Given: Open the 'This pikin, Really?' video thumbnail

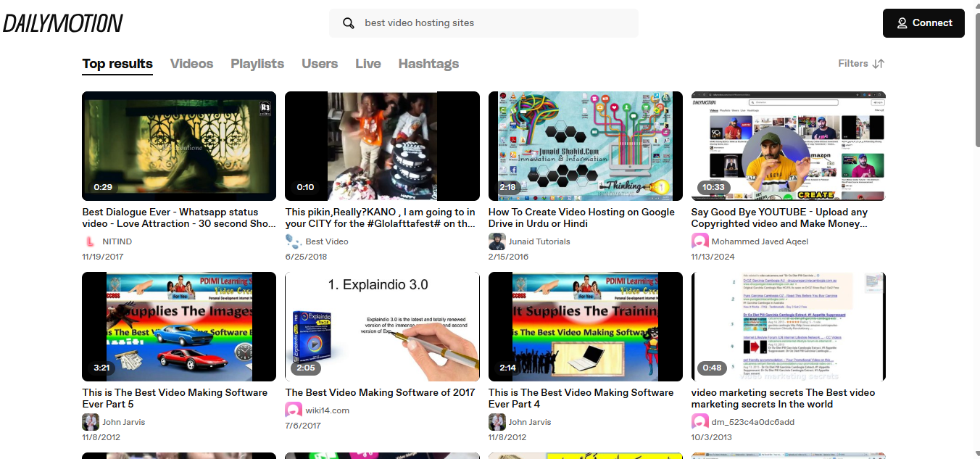Looking at the screenshot, I should click(382, 146).
